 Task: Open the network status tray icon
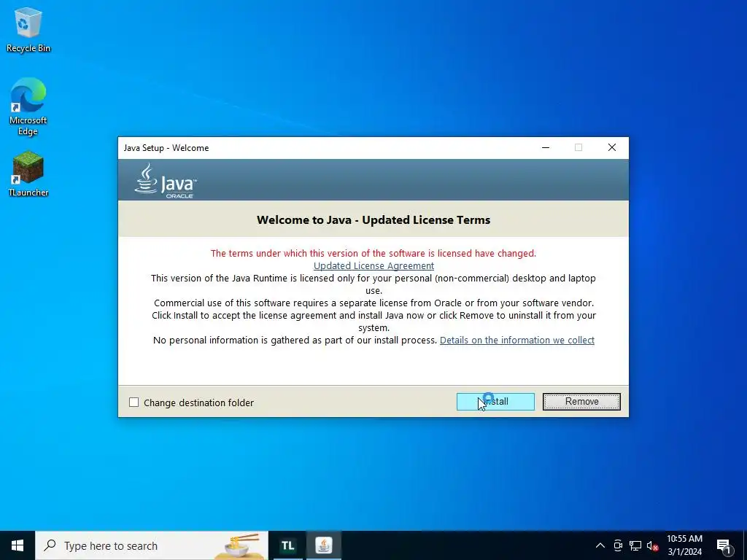pyautogui.click(x=635, y=545)
